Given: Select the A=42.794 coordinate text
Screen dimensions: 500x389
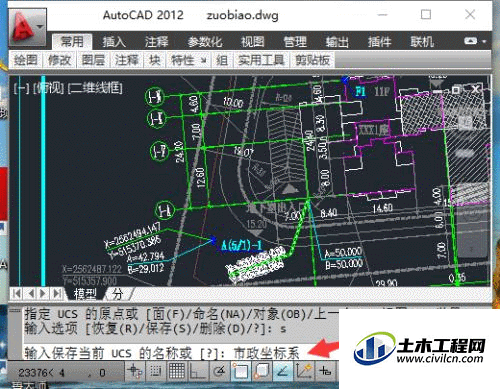Looking at the screenshot, I should 145,257.
